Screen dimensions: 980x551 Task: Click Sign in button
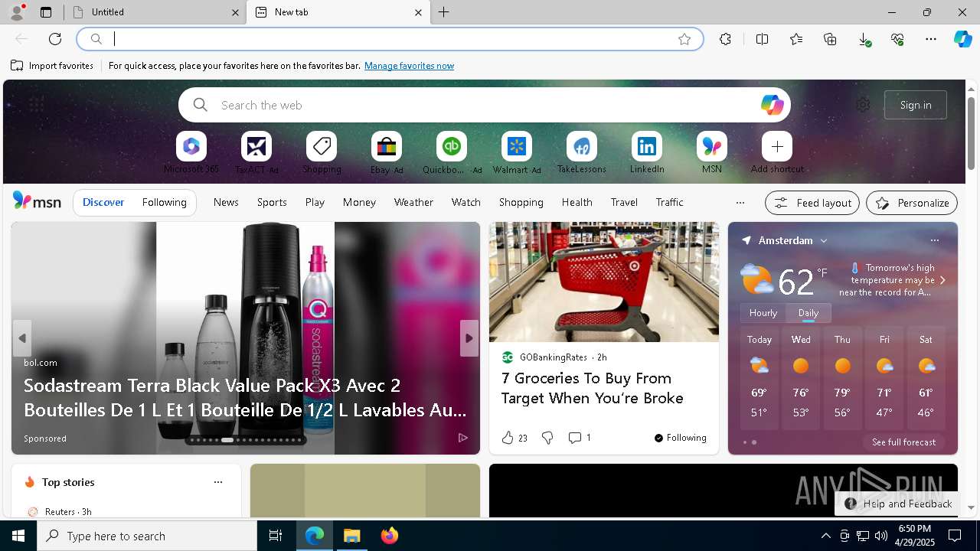916,105
